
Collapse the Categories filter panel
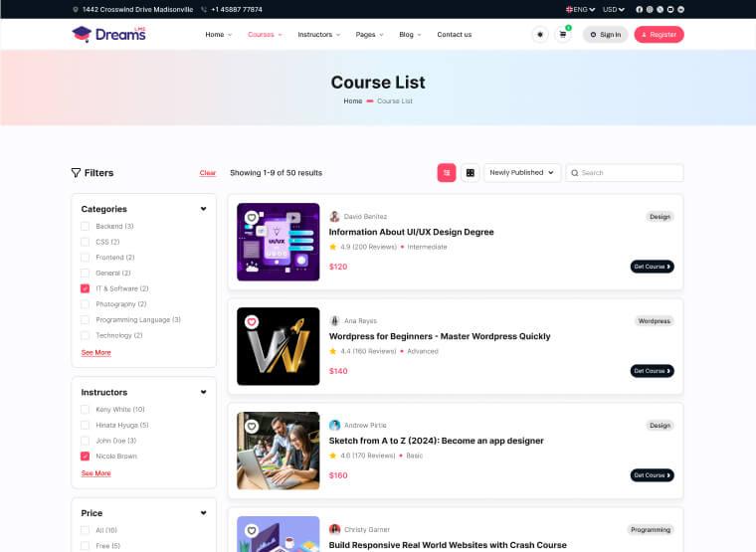(204, 209)
